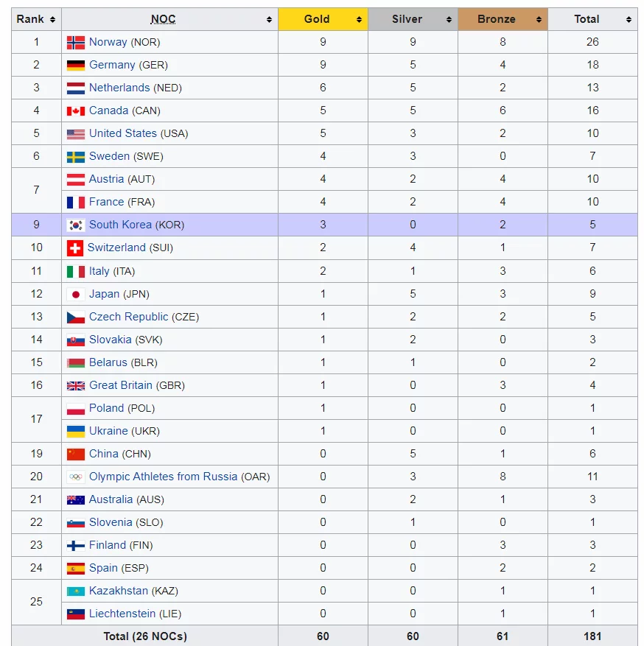Click the Norway flag icon

coord(76,43)
